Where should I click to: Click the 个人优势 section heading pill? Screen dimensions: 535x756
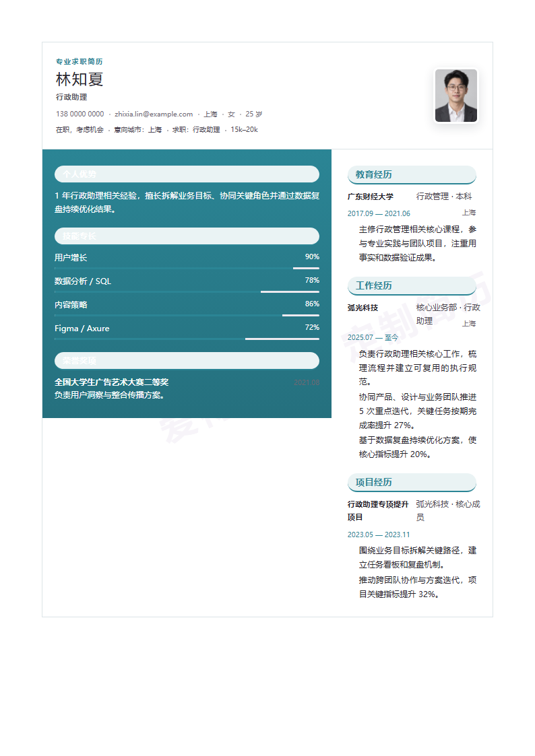(x=187, y=174)
